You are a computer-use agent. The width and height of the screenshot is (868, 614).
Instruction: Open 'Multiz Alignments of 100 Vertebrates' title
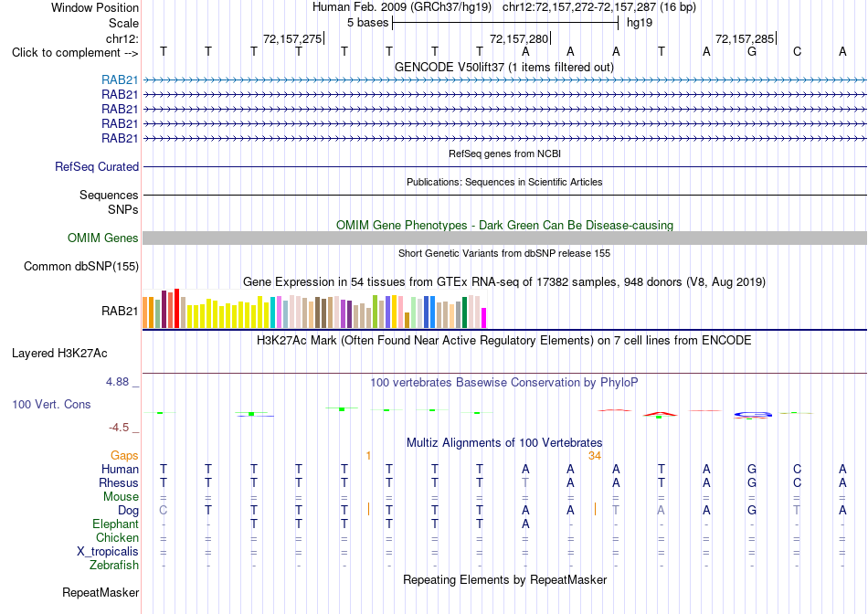(504, 442)
